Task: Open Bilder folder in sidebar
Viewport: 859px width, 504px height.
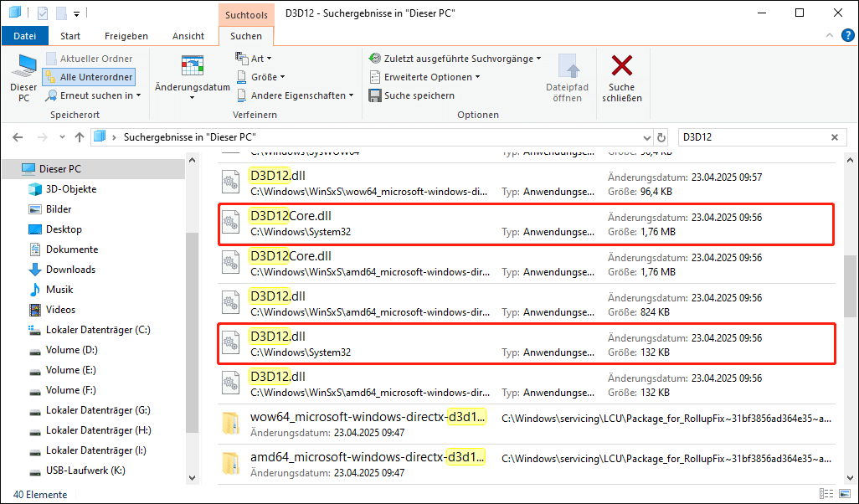Action: (59, 209)
